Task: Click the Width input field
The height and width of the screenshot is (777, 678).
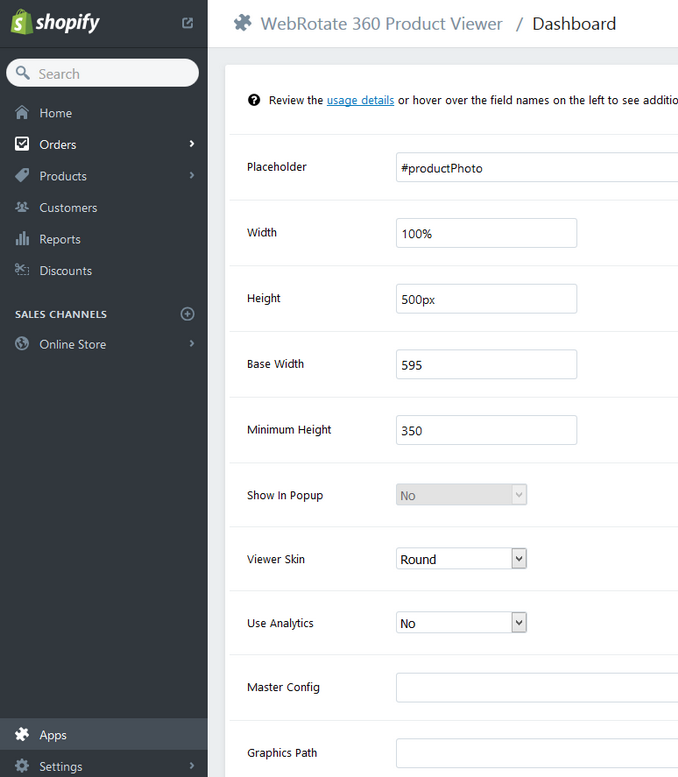Action: [x=486, y=233]
